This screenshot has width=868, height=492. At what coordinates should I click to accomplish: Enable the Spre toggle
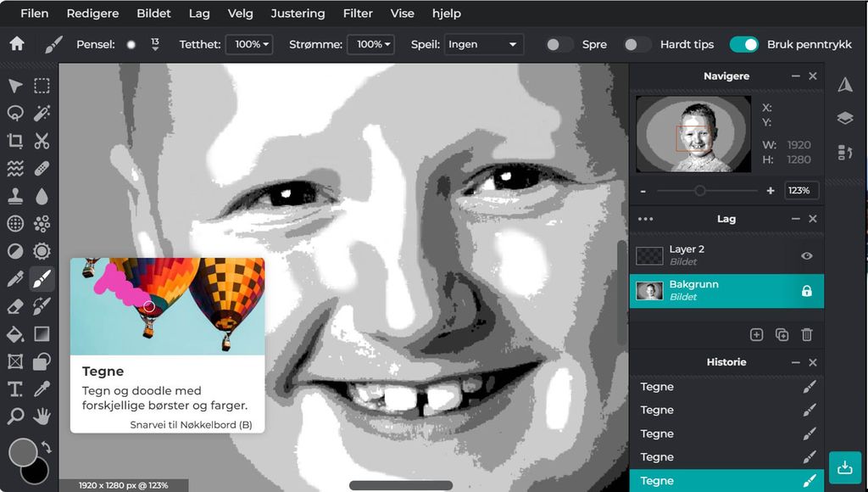[x=559, y=44]
